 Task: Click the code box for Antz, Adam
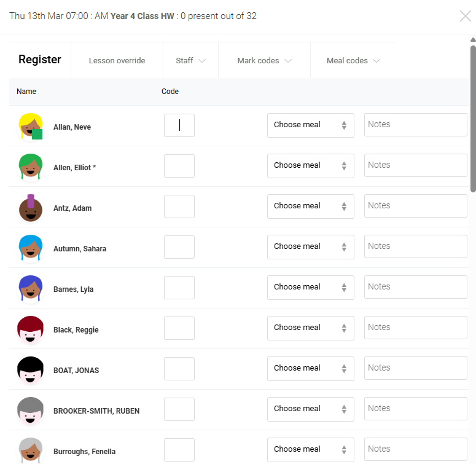[179, 206]
